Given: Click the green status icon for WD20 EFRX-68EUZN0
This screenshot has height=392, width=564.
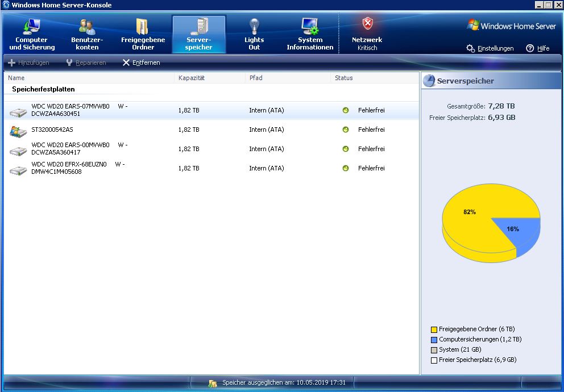Looking at the screenshot, I should click(346, 168).
